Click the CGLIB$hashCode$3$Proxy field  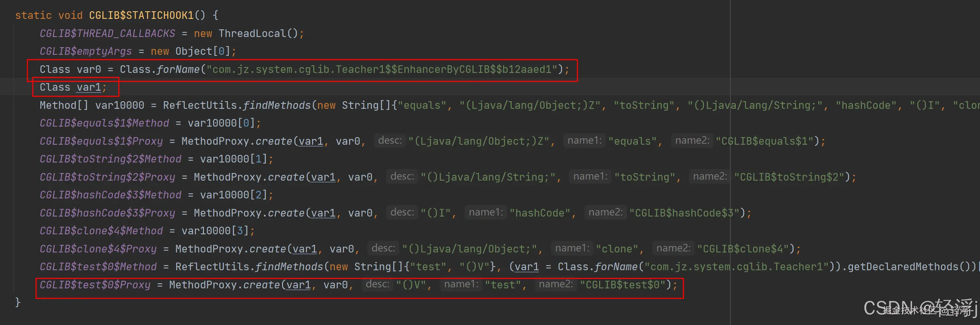[107, 213]
